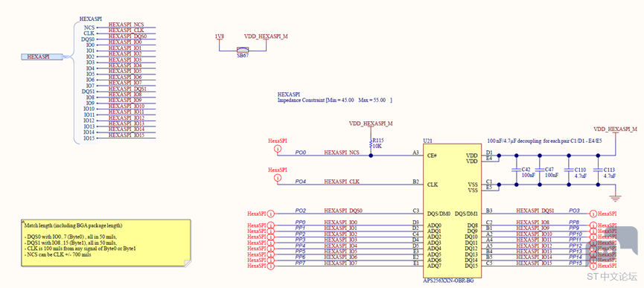Click the DQS/DM0 pin label on U21
The image size is (644, 288).
coord(439,214)
